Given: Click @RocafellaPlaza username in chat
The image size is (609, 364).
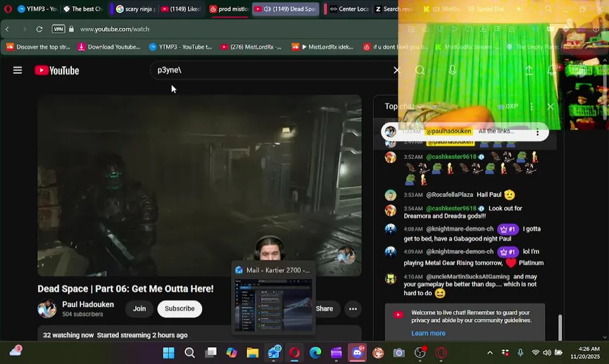Looking at the screenshot, I should tap(450, 195).
